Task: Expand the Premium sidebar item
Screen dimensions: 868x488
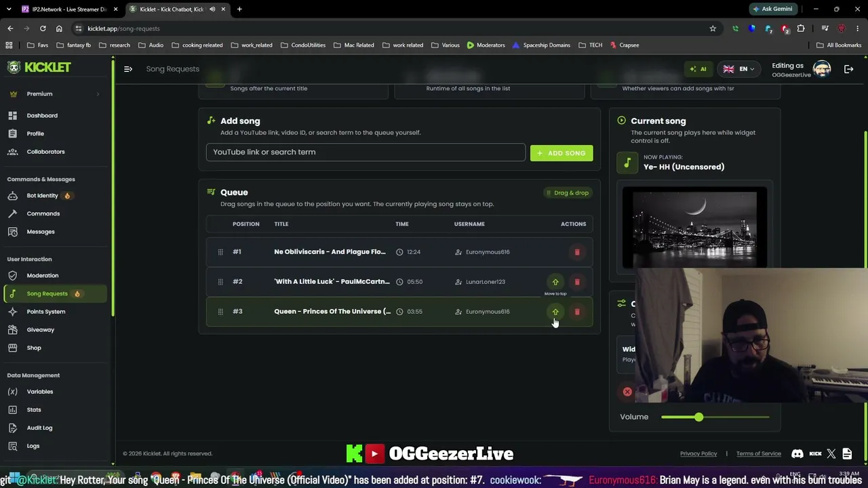Action: click(x=54, y=94)
